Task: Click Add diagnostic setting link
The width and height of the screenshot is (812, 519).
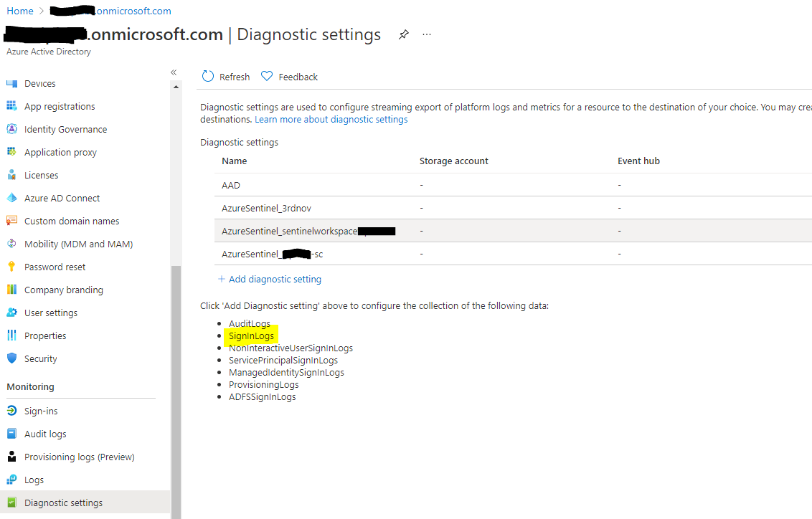Action: point(275,279)
